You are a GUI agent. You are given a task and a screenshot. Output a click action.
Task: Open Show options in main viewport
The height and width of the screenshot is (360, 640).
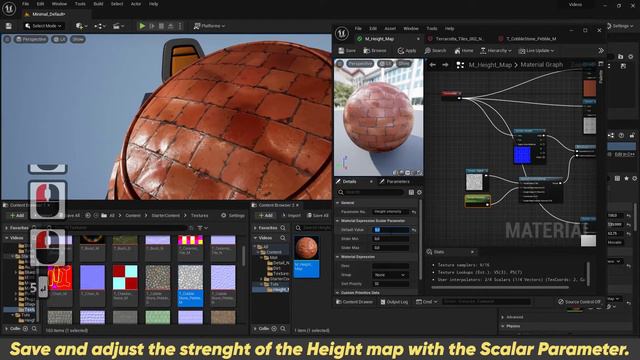click(78, 40)
